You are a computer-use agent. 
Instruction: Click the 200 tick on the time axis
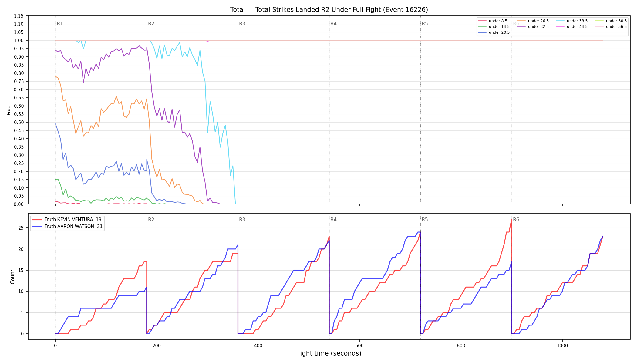tap(157, 345)
